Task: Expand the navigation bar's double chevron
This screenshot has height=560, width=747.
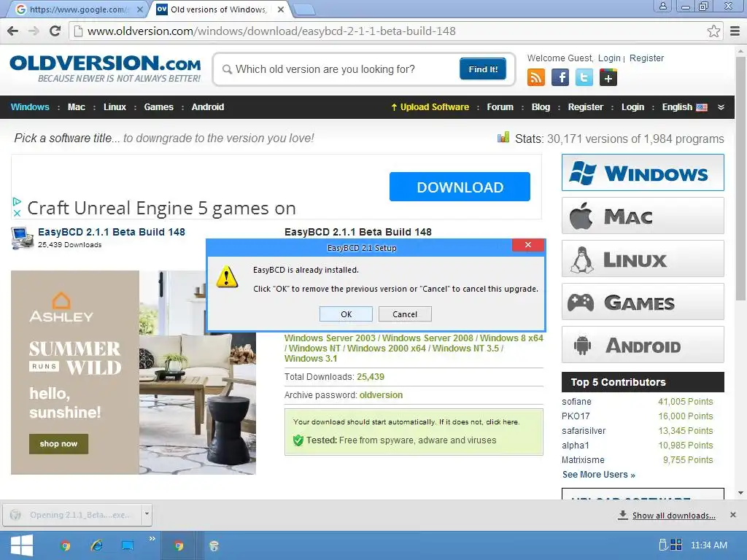Action: coord(721,107)
